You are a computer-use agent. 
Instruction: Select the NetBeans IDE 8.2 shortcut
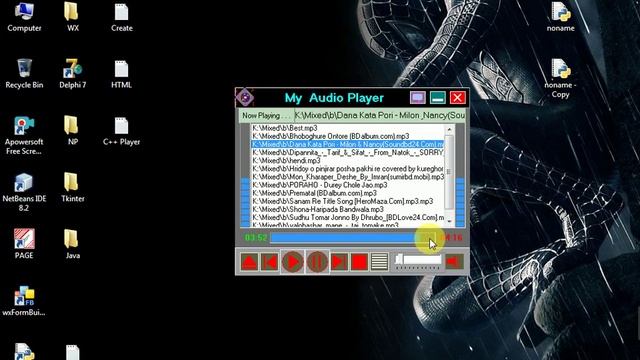[x=24, y=192]
